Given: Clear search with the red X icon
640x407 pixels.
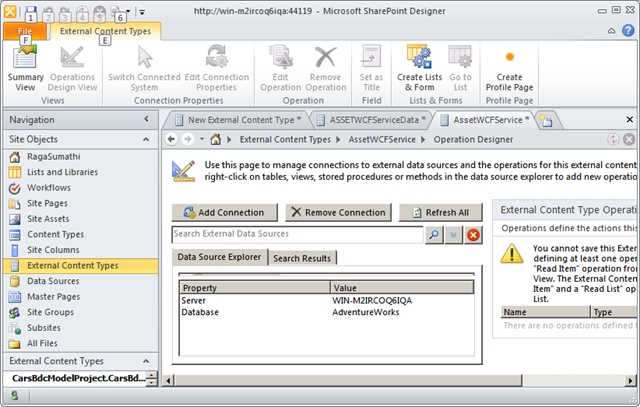Looking at the screenshot, I should point(473,235).
